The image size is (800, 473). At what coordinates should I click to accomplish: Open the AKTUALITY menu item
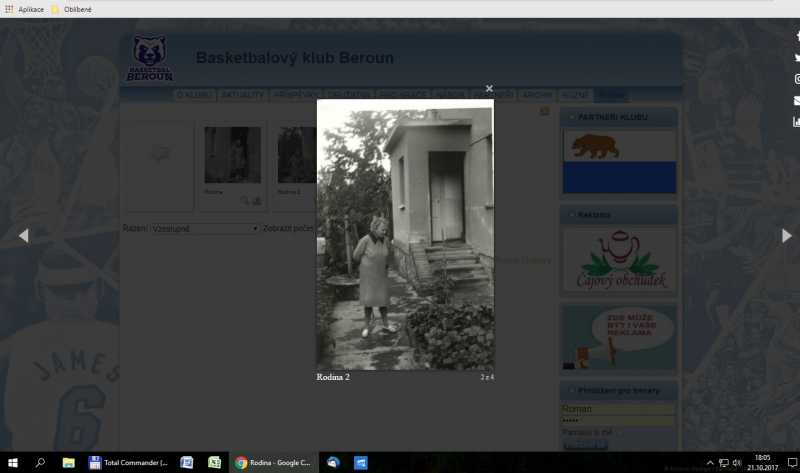tap(243, 95)
